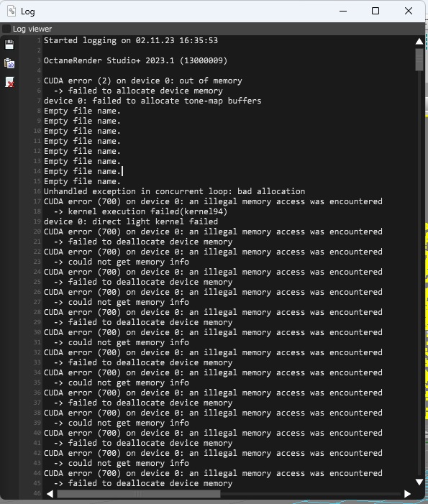
Task: Save the log with the floppy disk icon
Action: (x=9, y=45)
